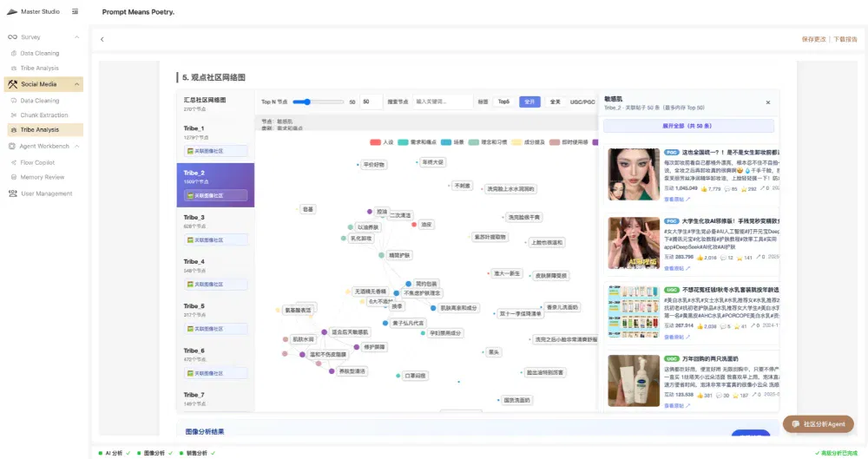868x459 pixels.
Task: Click the 不焦虑护肤理念 node label
Action: [x=422, y=293]
